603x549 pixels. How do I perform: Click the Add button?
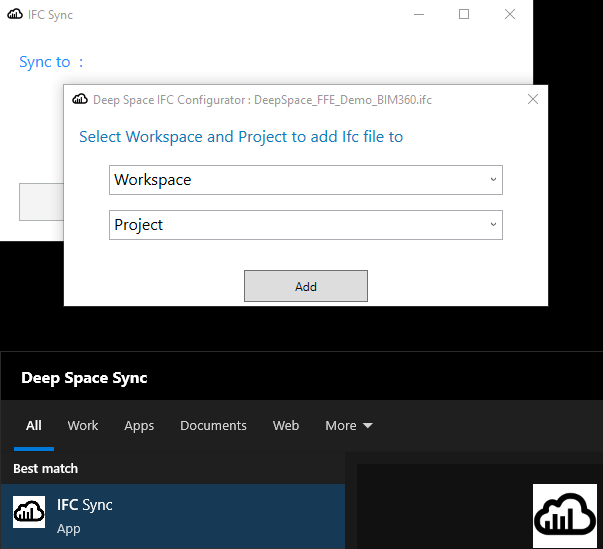pos(306,286)
